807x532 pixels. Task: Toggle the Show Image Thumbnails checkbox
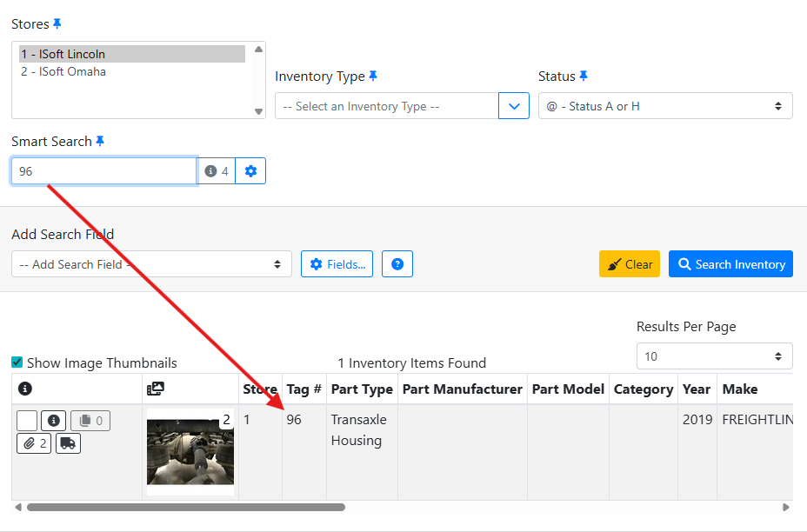[x=17, y=362]
